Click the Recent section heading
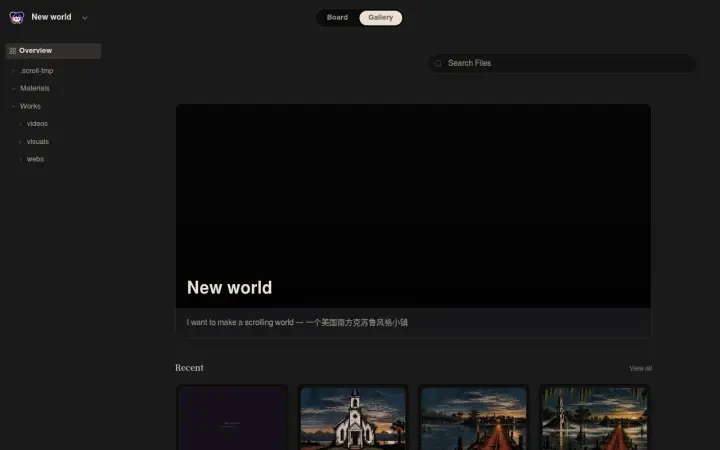720x450 pixels. (189, 368)
